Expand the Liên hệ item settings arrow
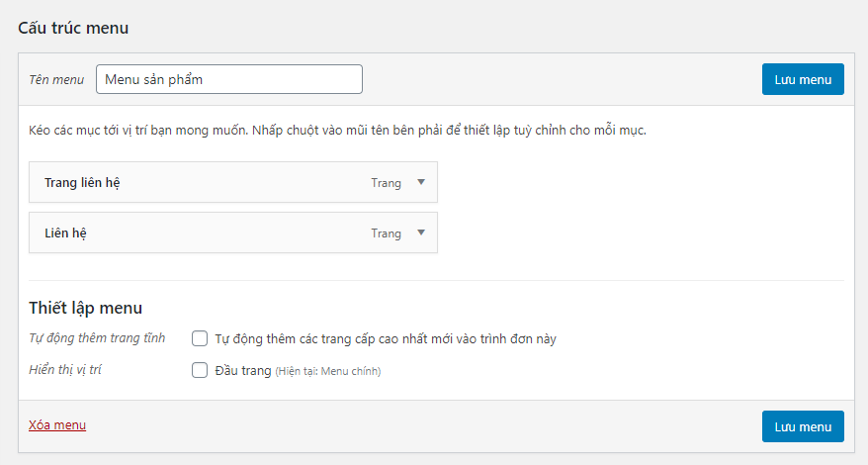This screenshot has width=868, height=465. pos(421,232)
